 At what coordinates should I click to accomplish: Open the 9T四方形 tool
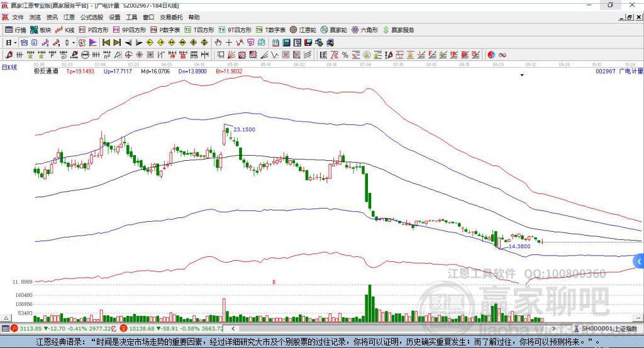(235, 30)
